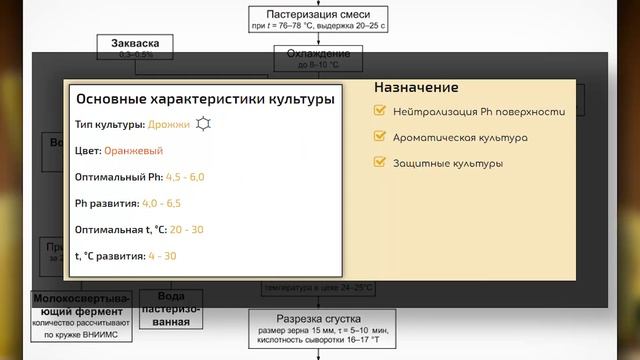The height and width of the screenshot is (360, 640).
Task: Click the yeast culture hexagon icon
Action: [203, 124]
